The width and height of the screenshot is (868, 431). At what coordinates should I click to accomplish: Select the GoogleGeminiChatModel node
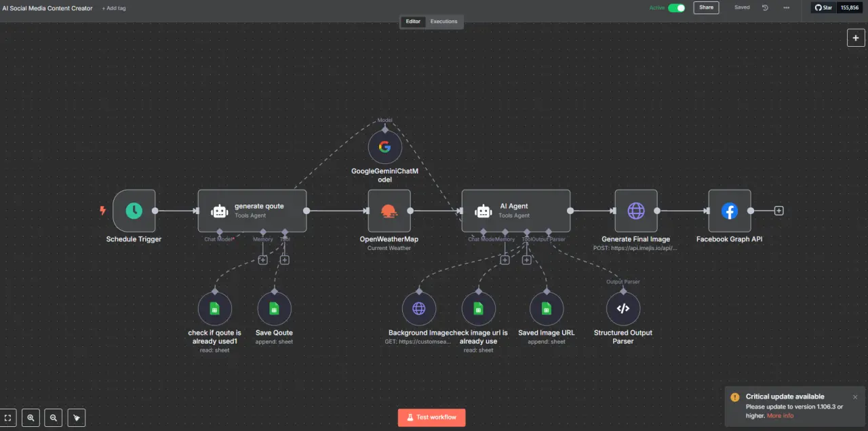tap(385, 146)
